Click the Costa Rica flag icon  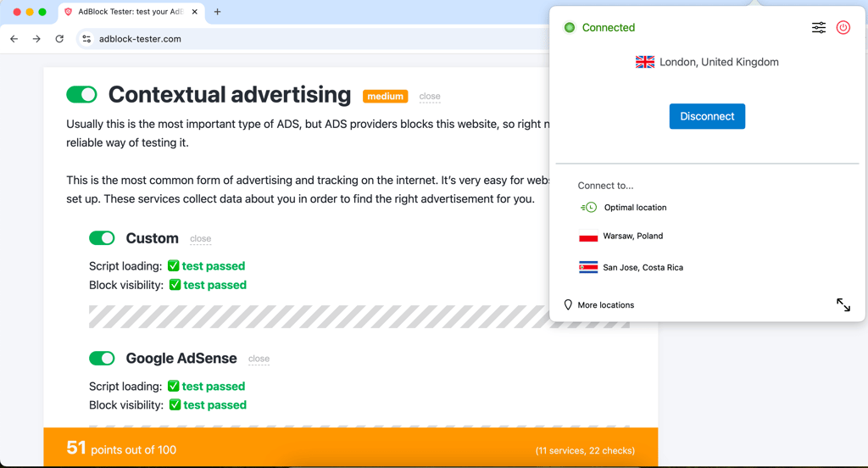(x=588, y=267)
